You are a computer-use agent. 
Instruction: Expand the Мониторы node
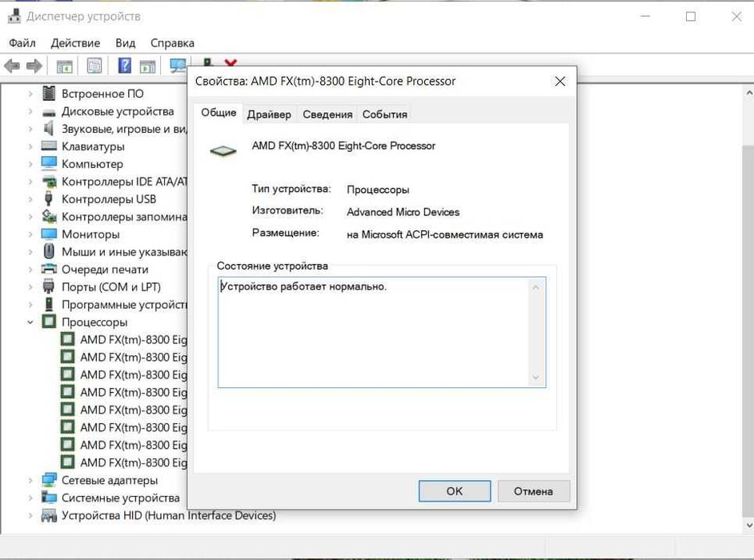click(30, 234)
